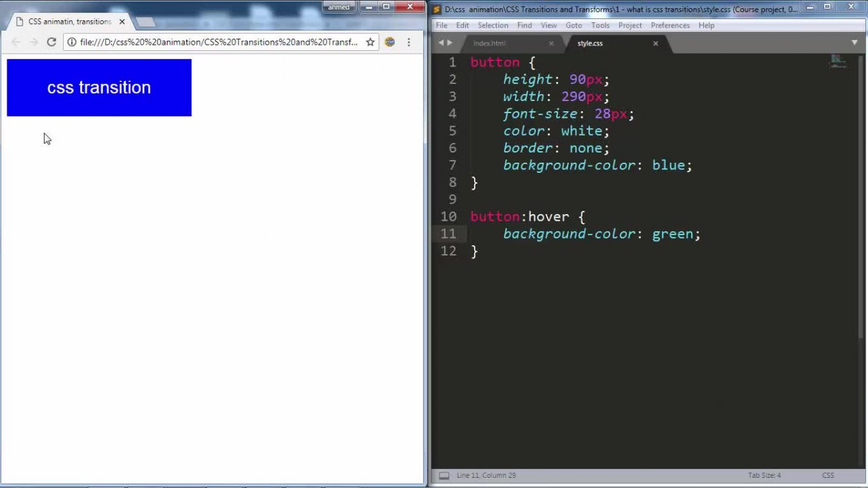Viewport: 868px width, 488px height.
Task: Click the next tab arrow in Sublime
Action: 449,43
